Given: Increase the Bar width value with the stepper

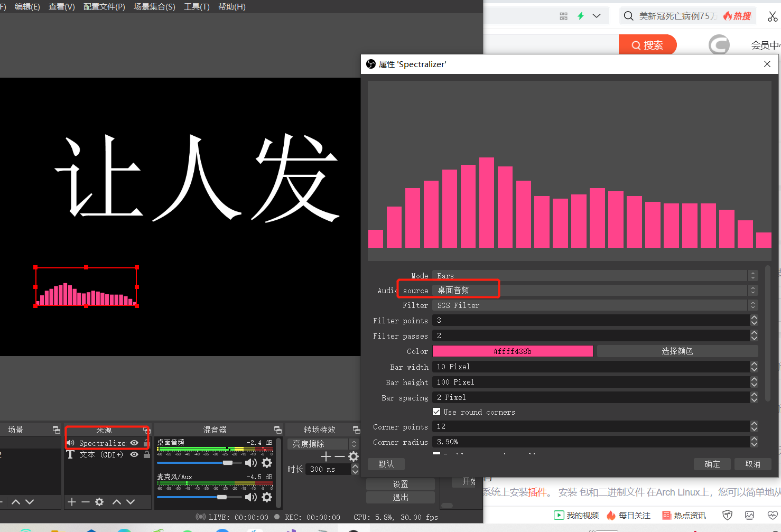Looking at the screenshot, I should [x=754, y=363].
